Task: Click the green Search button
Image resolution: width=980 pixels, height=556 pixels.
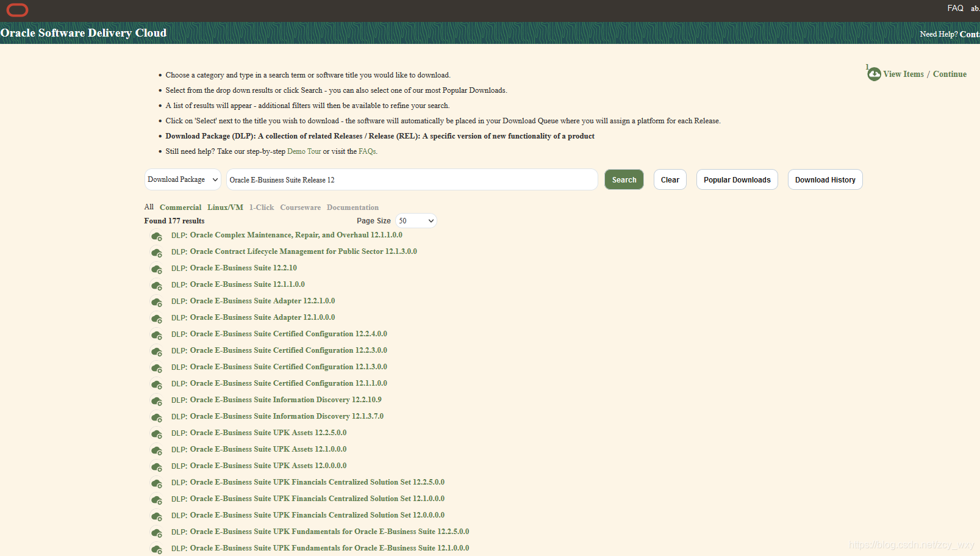Action: pyautogui.click(x=624, y=179)
